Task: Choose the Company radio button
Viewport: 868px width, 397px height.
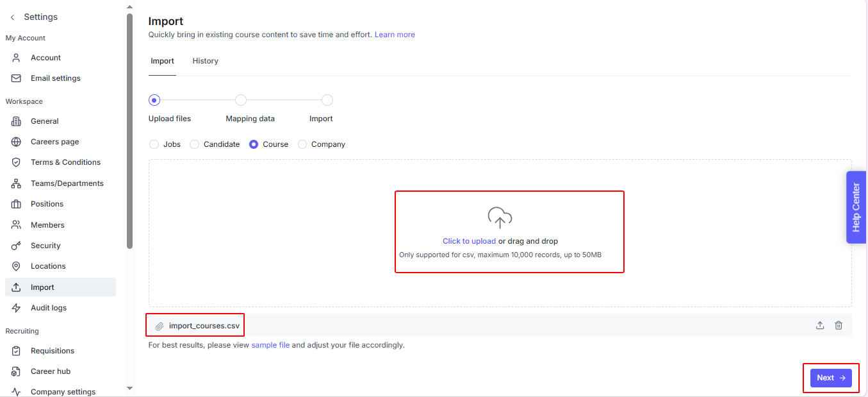Action: 302,144
